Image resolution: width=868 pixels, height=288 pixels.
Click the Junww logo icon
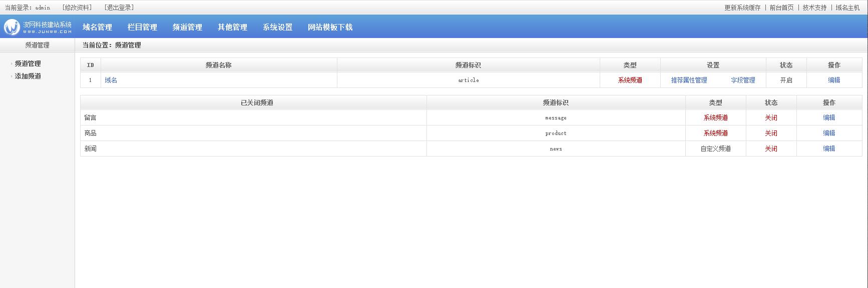click(x=12, y=27)
